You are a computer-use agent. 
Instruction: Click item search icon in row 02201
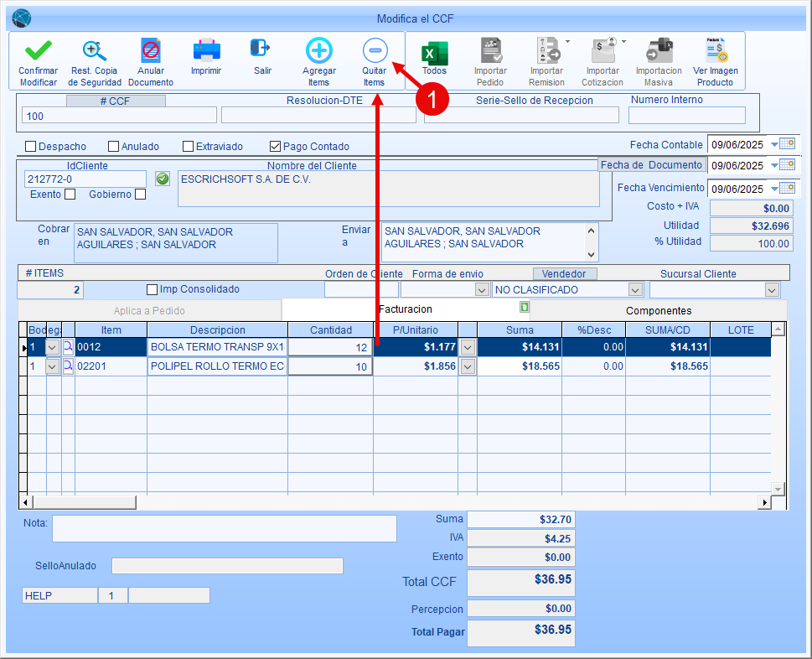click(x=68, y=366)
